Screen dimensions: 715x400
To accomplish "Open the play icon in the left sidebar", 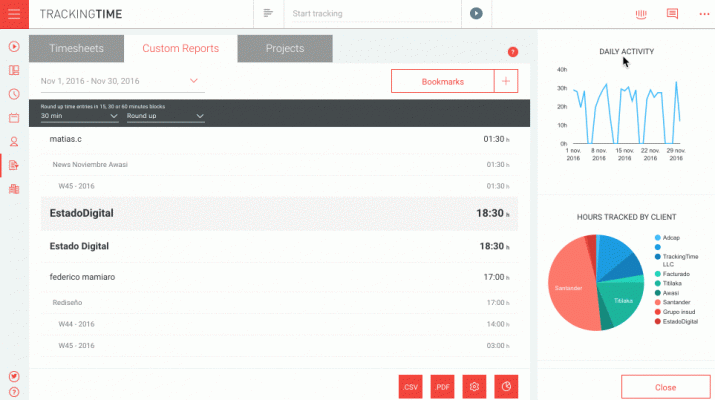I will pos(14,47).
